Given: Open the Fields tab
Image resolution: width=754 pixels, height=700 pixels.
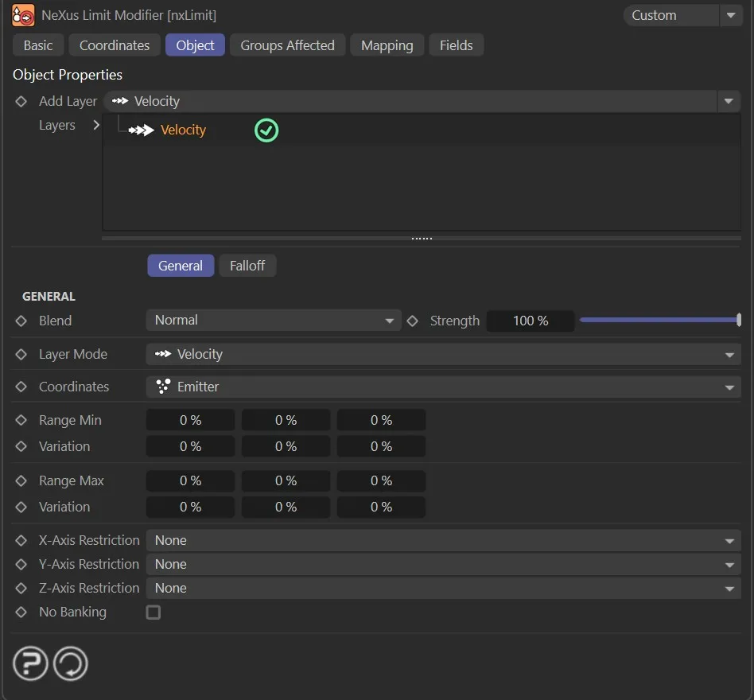Looking at the screenshot, I should coord(456,45).
